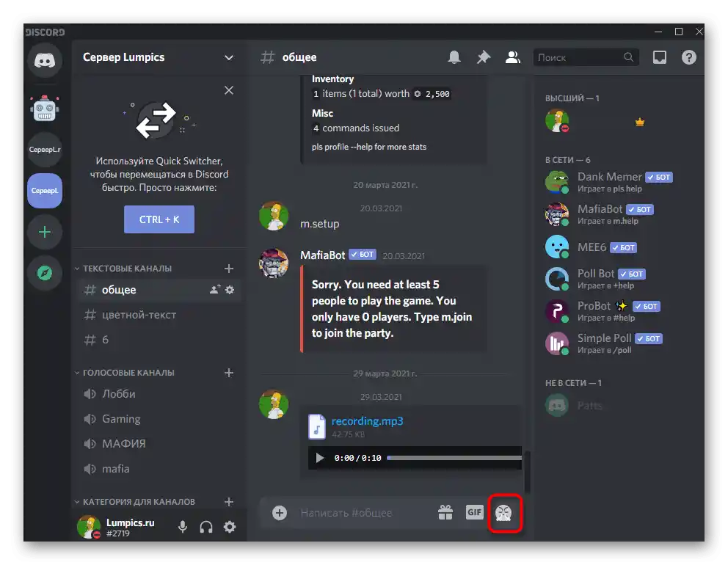The image size is (728, 565).
Task: Click the add server plus button
Action: [45, 232]
